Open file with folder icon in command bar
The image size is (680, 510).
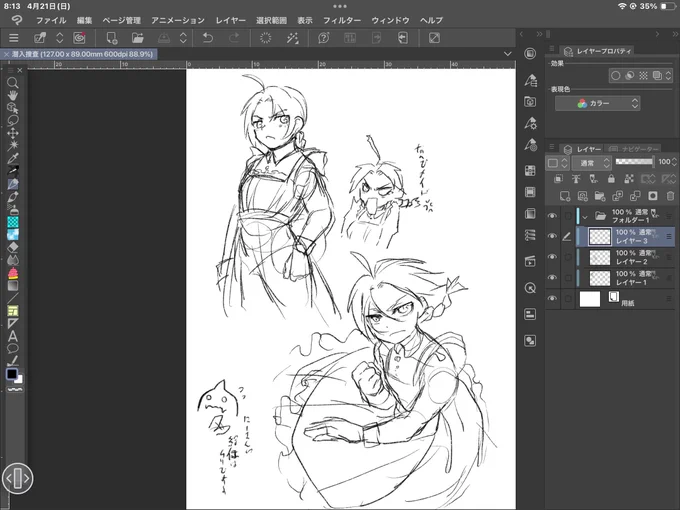(137, 38)
